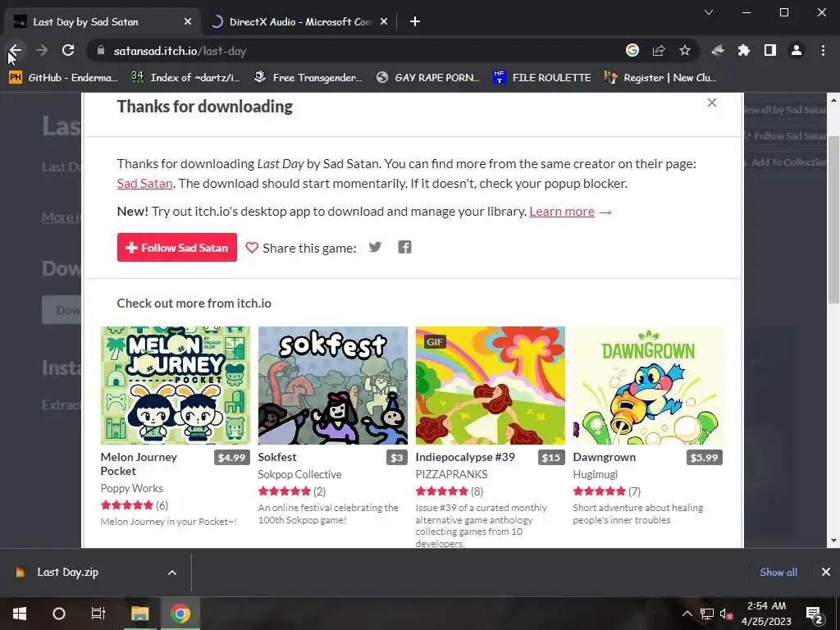Open the Index of ~dartz bookmark

click(x=186, y=78)
